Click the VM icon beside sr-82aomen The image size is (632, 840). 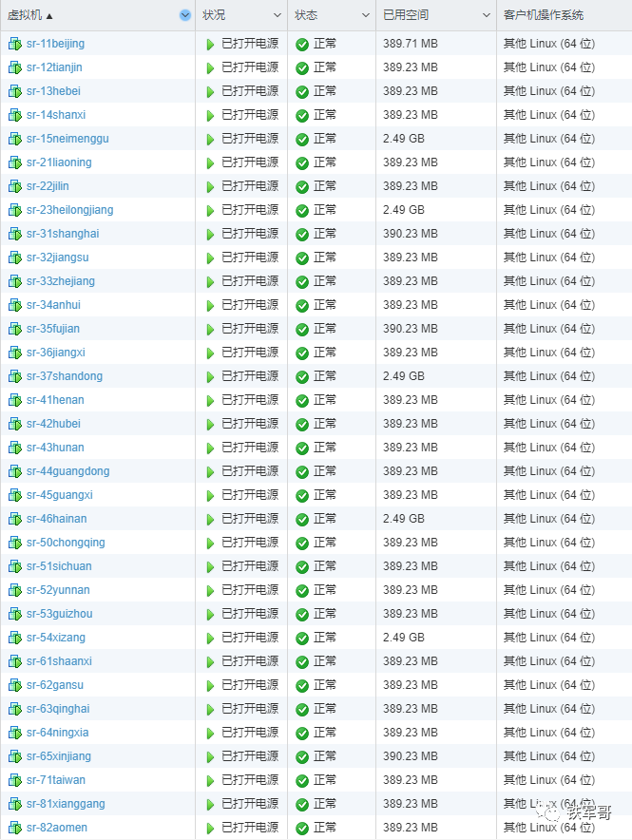point(15,828)
